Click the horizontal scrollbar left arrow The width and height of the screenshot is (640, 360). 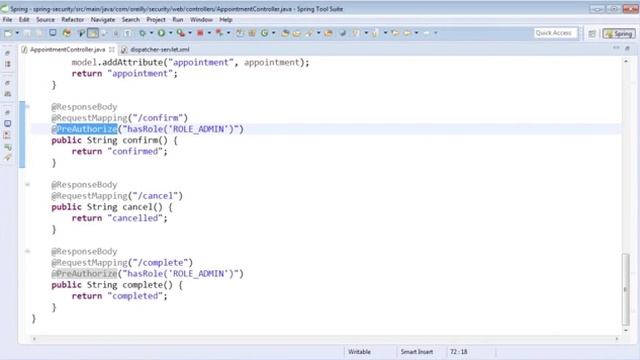pyautogui.click(x=34, y=339)
